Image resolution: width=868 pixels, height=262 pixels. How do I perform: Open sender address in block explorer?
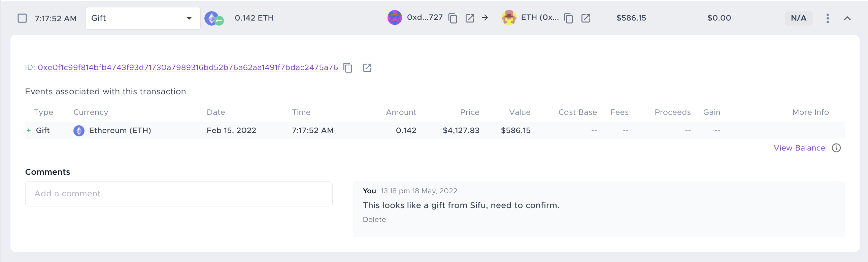[x=470, y=18]
